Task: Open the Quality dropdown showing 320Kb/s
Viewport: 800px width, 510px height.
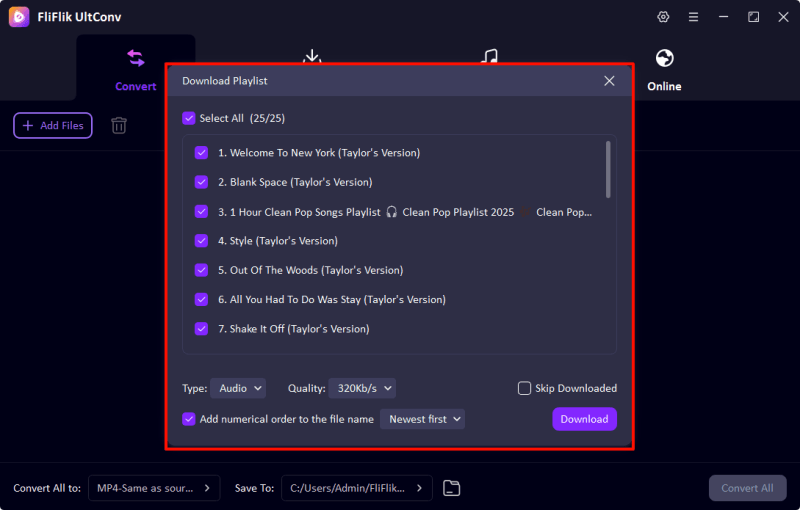Action: 362,388
